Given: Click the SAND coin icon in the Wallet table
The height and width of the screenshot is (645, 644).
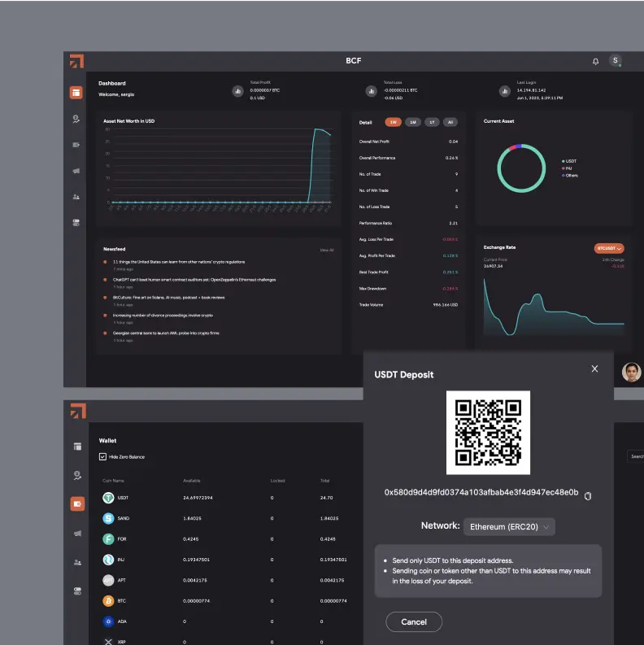Looking at the screenshot, I should click(x=108, y=518).
